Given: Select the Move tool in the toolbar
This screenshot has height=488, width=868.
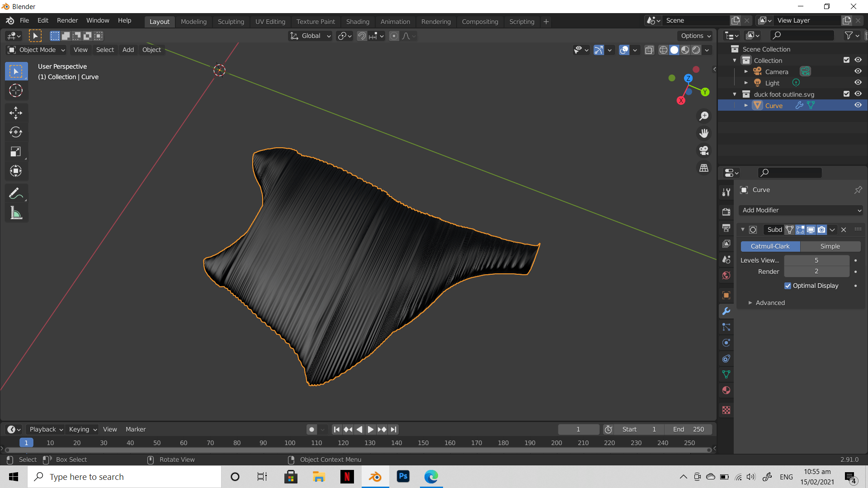Looking at the screenshot, I should click(x=16, y=113).
